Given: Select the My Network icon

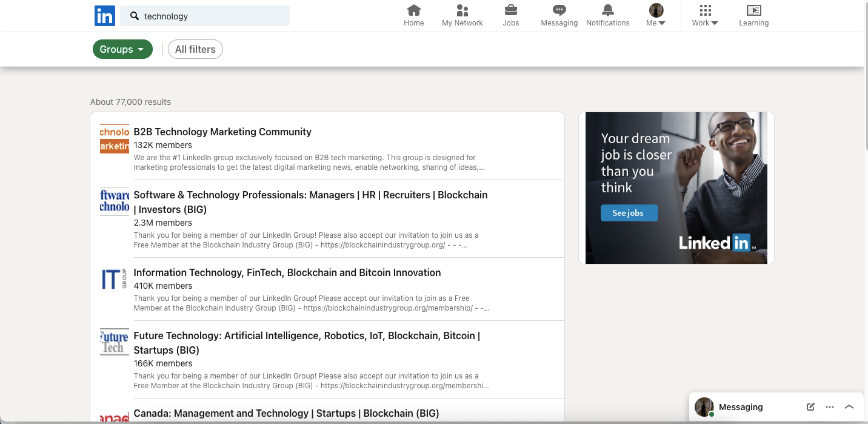Looking at the screenshot, I should (x=462, y=10).
